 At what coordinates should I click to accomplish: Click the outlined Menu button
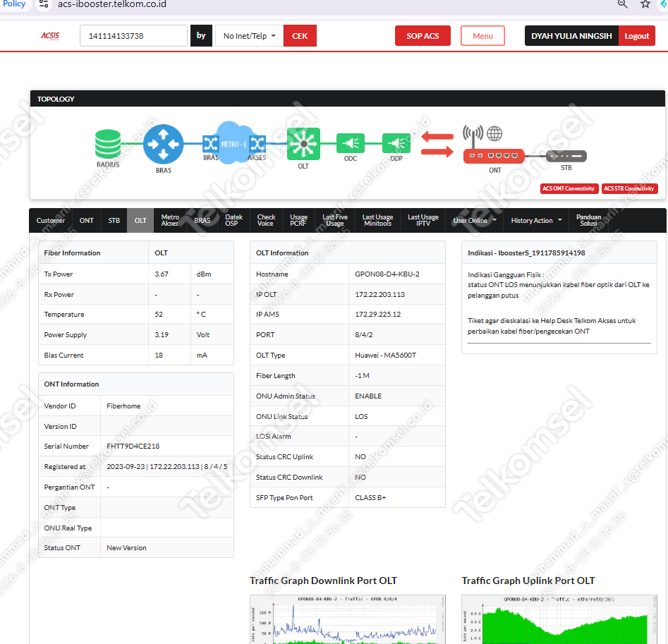point(482,36)
